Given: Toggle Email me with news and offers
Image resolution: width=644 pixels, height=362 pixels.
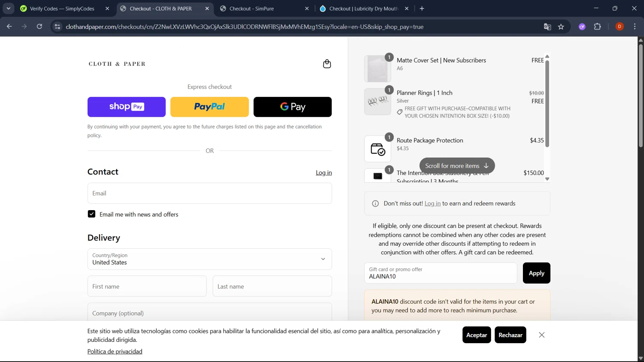Looking at the screenshot, I should pyautogui.click(x=91, y=214).
